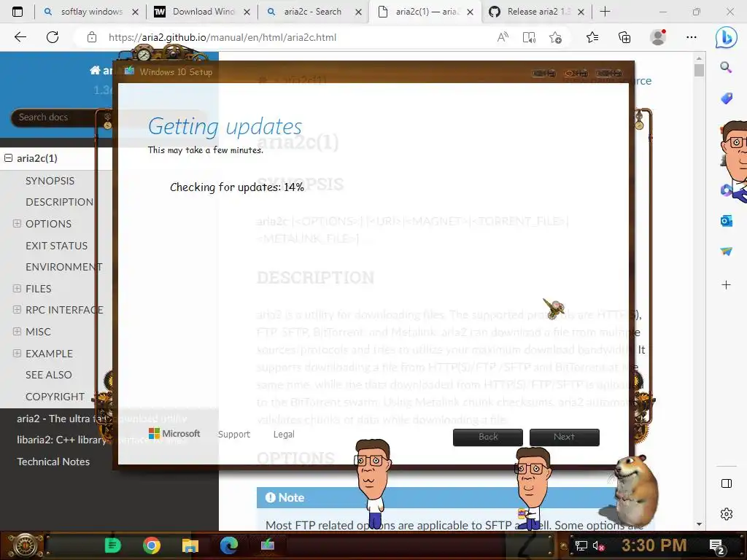Refresh the aria2c manual page
The height and width of the screenshot is (560, 747).
tap(53, 37)
